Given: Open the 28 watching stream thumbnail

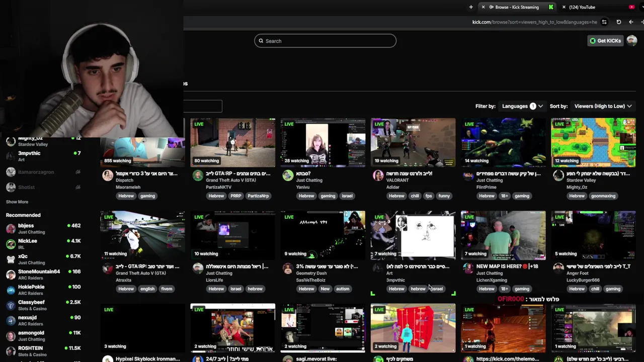Looking at the screenshot, I should pyautogui.click(x=323, y=143).
